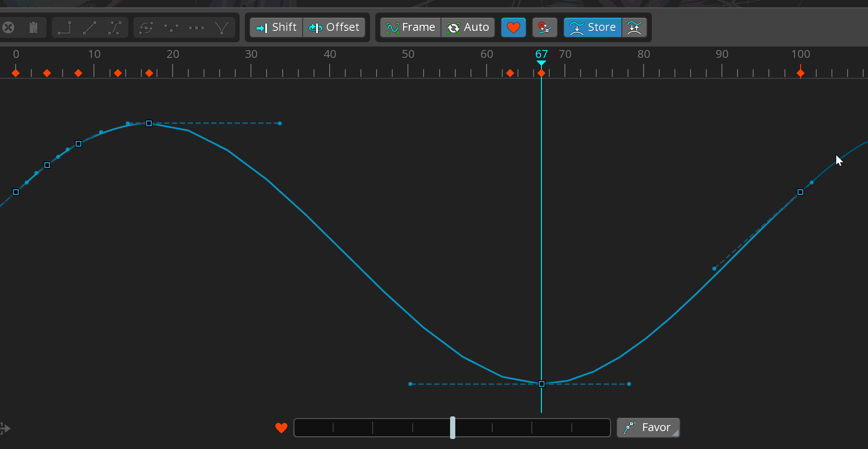The height and width of the screenshot is (449, 868).
Task: Select the curve keyframe point at frame 0
Action: click(16, 192)
